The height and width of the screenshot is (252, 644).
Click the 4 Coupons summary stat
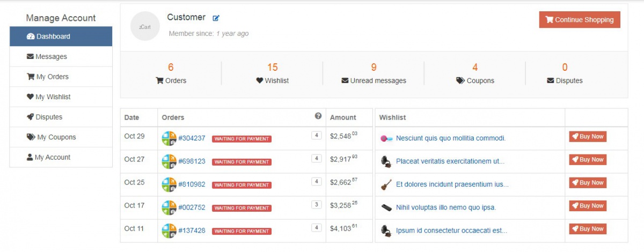click(x=475, y=74)
